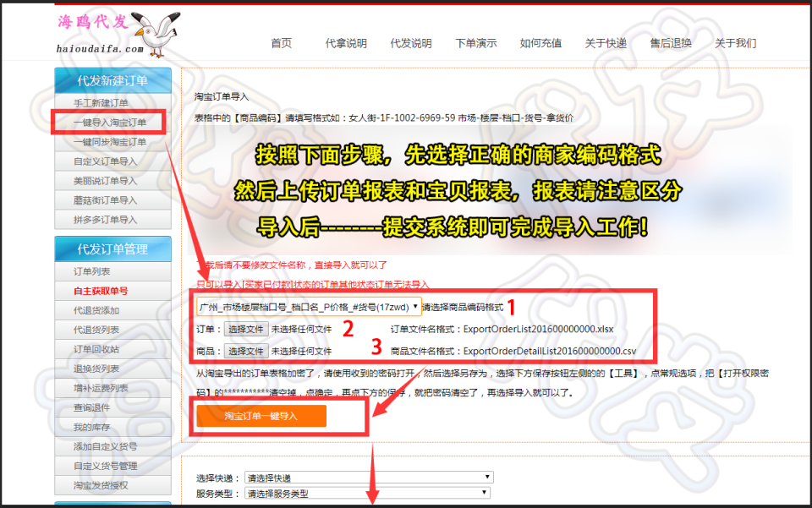The image size is (812, 508).
Task: Open the 代拿说明 navigation item
Action: [346, 43]
